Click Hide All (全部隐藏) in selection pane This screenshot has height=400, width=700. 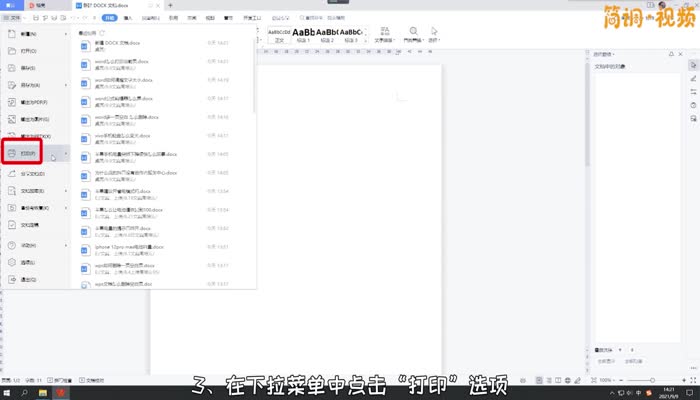[x=633, y=361]
